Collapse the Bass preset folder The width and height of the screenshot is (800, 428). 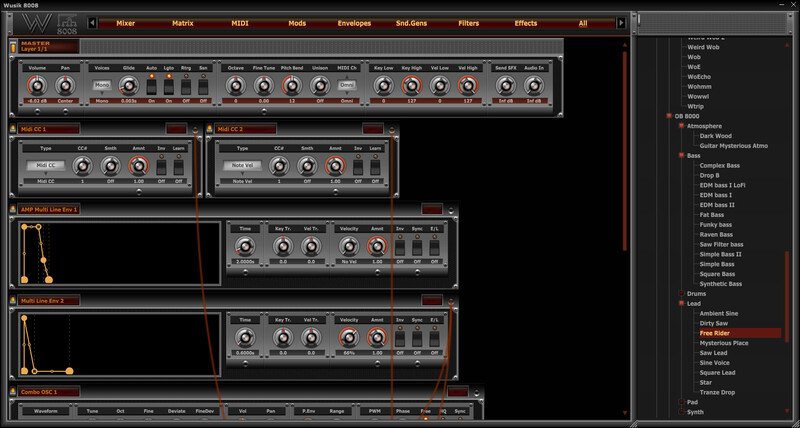(x=682, y=155)
